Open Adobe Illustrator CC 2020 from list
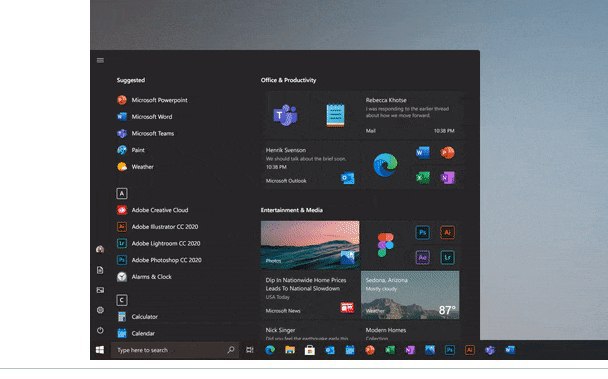Image resolution: width=608 pixels, height=379 pixels. (157, 227)
